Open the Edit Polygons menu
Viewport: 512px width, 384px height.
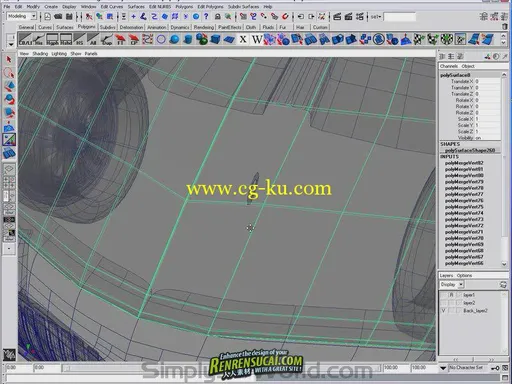(210, 6)
